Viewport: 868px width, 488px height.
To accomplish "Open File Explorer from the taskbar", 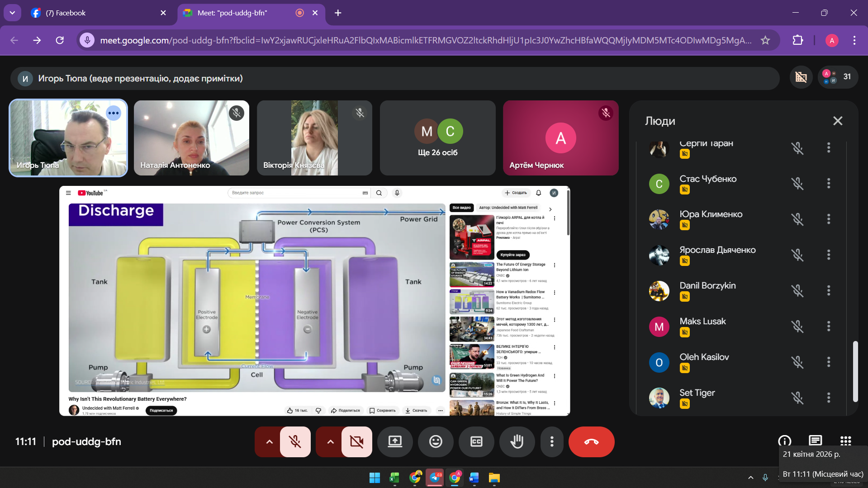I will (494, 478).
